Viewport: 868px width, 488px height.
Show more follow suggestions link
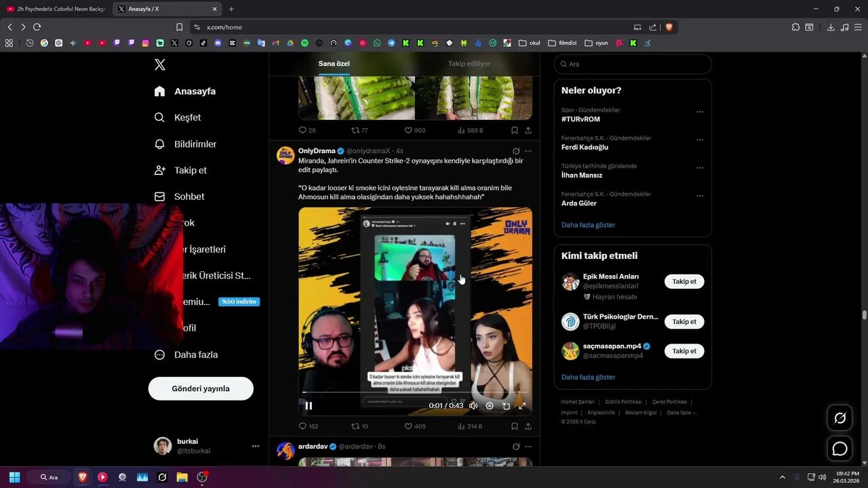[x=588, y=377]
